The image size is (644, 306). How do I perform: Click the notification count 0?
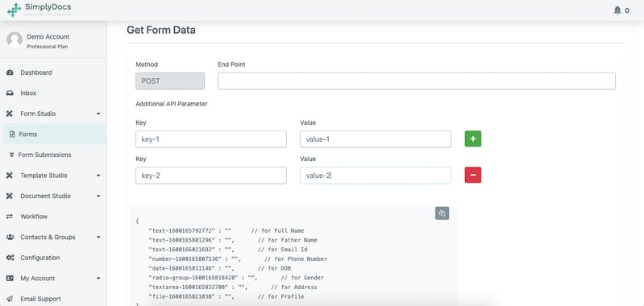click(627, 10)
